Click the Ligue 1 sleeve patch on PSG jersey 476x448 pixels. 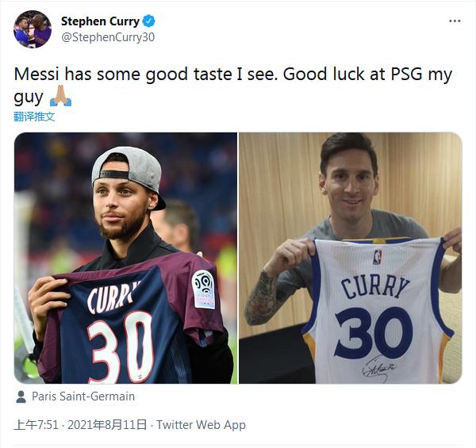[x=204, y=289]
